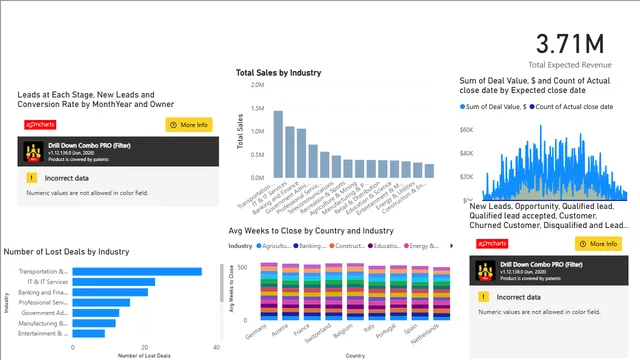Select the Manufacturing lost deals bar
Screen dimensions: 640x360
pyautogui.click(x=94, y=323)
